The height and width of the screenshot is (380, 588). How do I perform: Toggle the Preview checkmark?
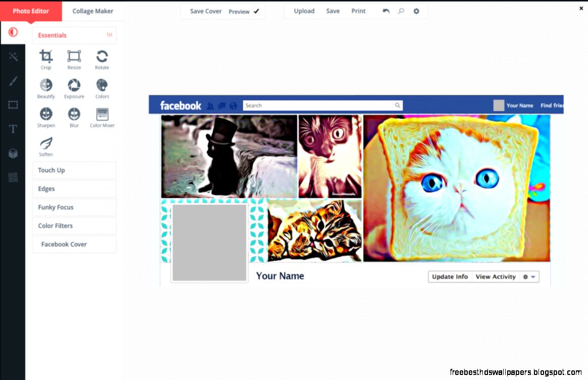(256, 11)
